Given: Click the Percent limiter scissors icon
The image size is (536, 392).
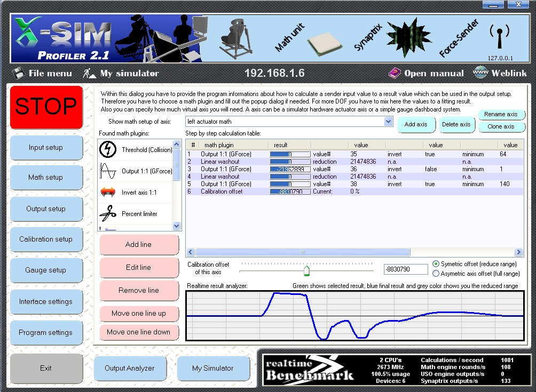Looking at the screenshot, I should 108,213.
